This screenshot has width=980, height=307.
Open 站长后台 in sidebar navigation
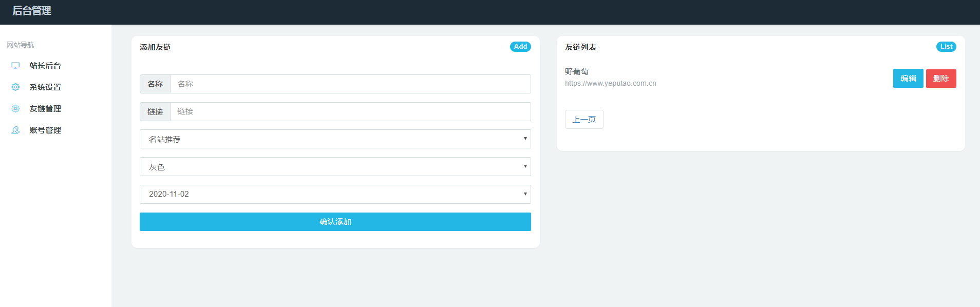(45, 66)
